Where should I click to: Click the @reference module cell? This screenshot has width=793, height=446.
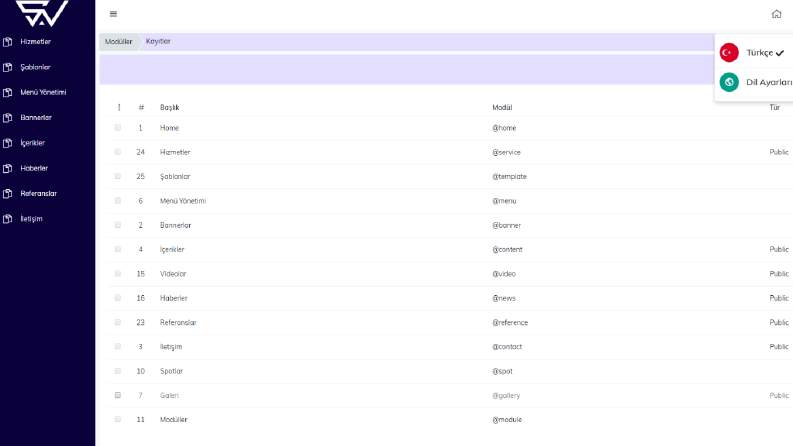510,323
